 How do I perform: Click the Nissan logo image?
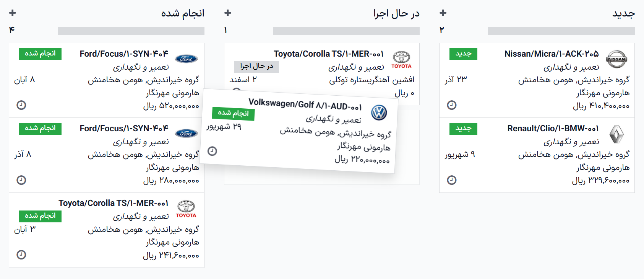(x=616, y=59)
